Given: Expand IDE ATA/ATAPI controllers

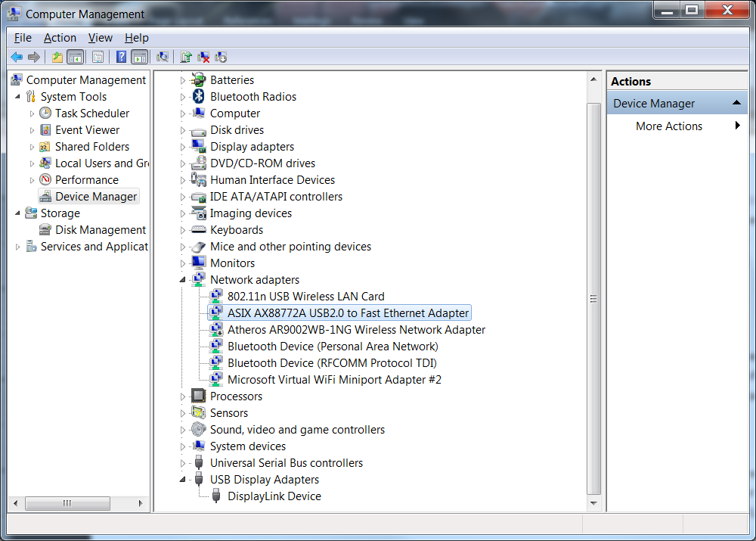Looking at the screenshot, I should (x=183, y=197).
